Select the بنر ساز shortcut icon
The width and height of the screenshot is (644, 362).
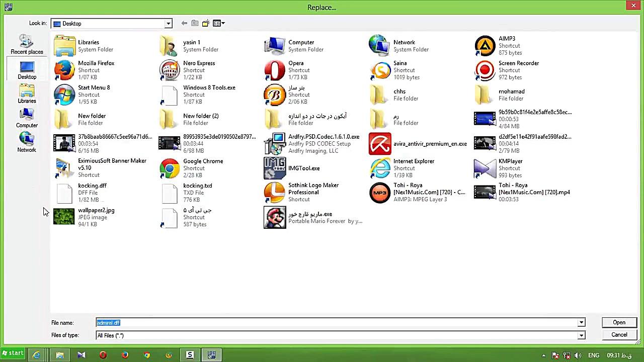pos(275,95)
